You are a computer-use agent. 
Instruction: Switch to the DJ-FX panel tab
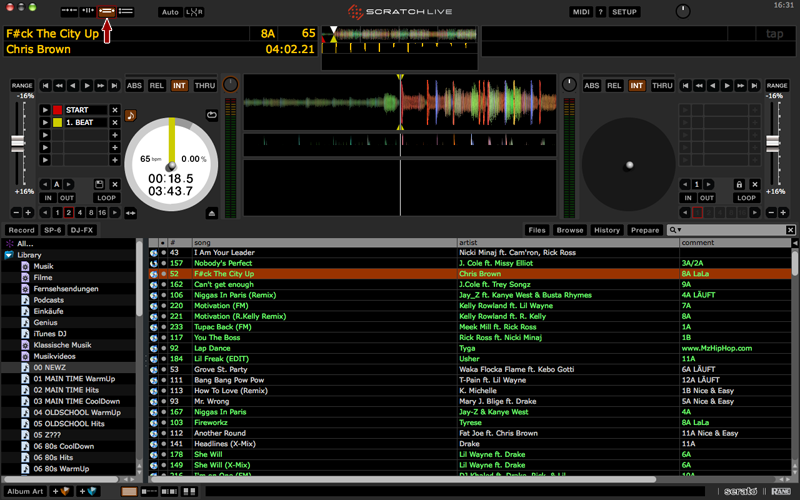83,230
